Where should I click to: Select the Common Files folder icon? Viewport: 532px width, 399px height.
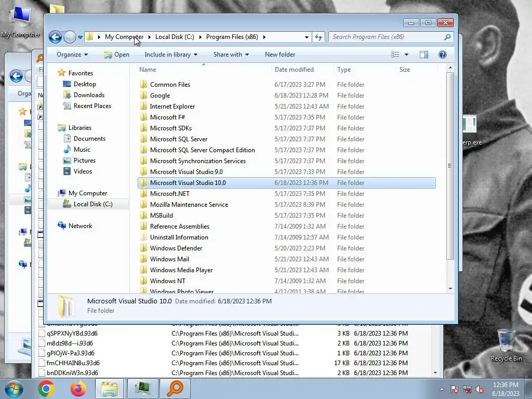144,85
